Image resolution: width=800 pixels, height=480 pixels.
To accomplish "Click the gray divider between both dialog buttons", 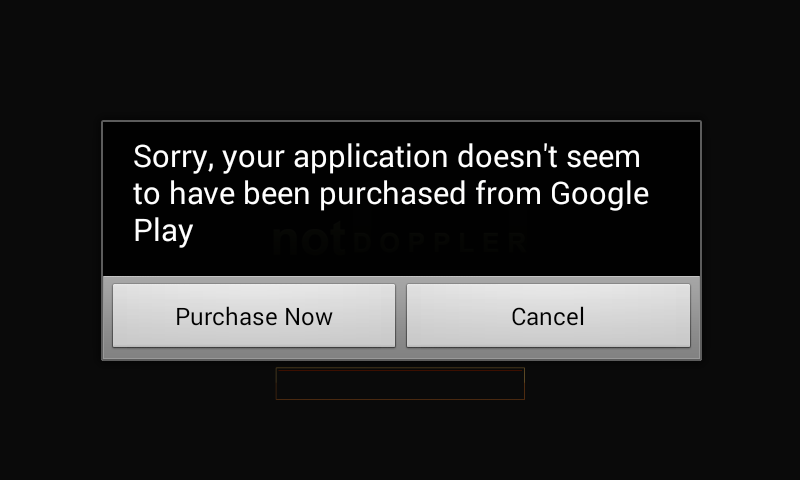I will (x=401, y=316).
